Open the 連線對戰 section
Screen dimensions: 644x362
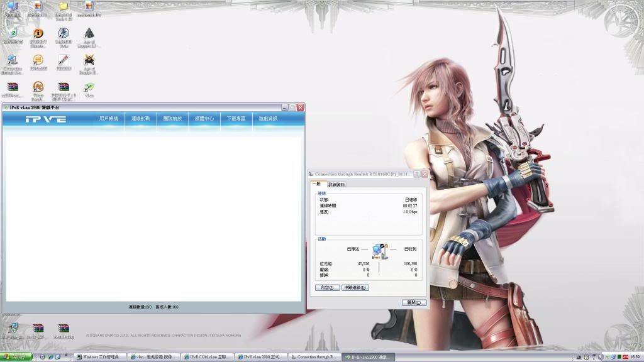pyautogui.click(x=140, y=118)
